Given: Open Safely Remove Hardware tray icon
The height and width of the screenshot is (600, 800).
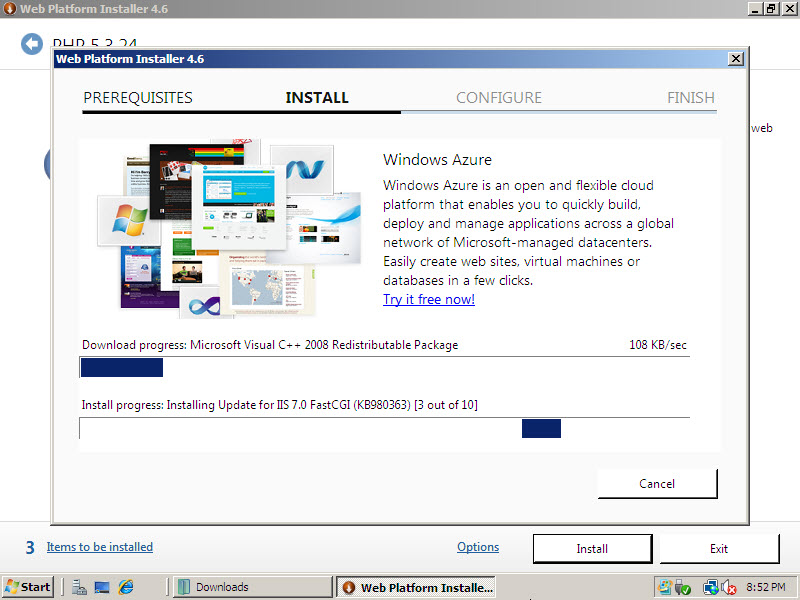Looking at the screenshot, I should tap(683, 588).
